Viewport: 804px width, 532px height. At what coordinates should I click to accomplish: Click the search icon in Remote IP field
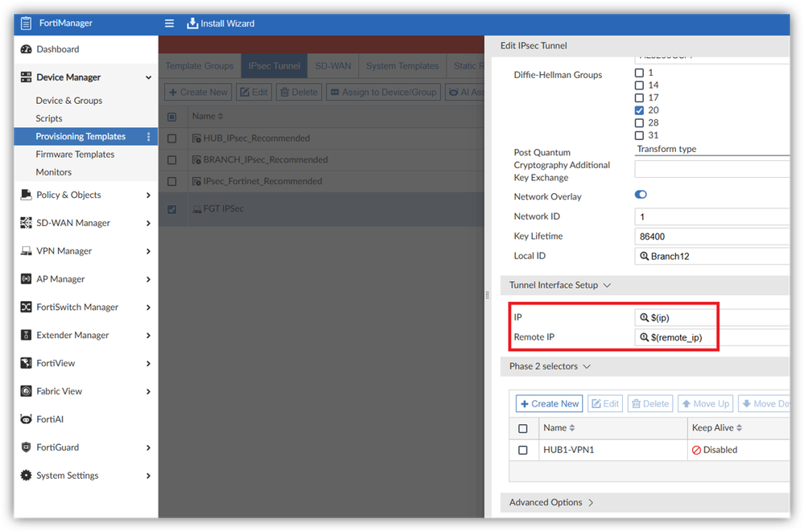[x=645, y=337]
